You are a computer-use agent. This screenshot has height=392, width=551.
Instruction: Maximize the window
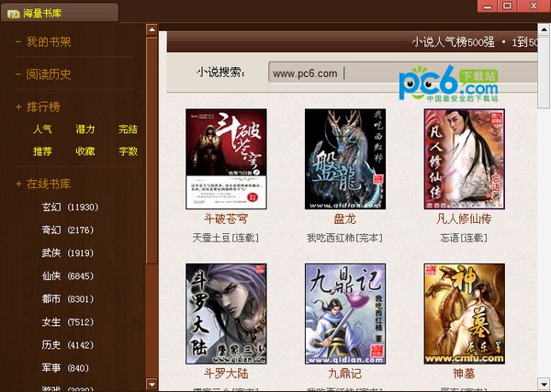coord(507,6)
